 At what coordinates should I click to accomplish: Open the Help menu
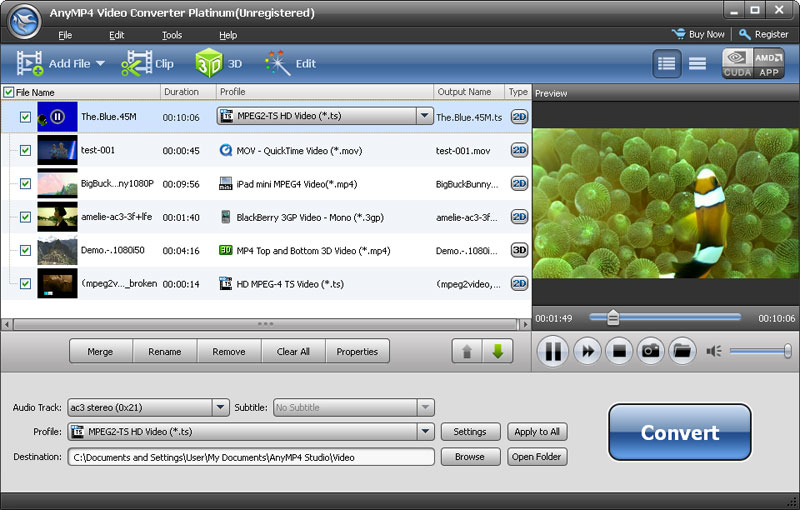point(228,35)
